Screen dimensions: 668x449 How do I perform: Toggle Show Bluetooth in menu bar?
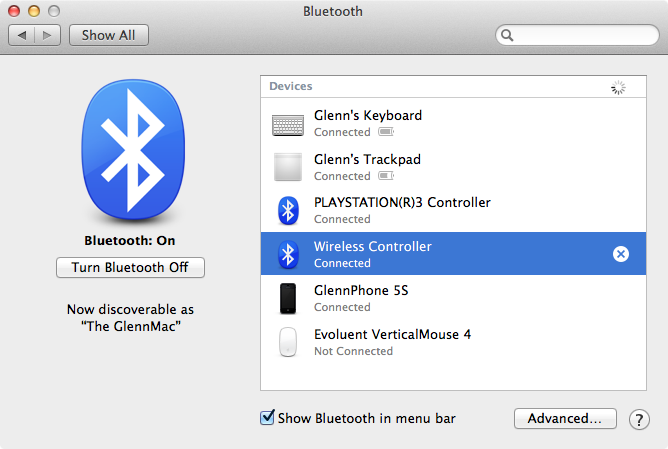267,418
